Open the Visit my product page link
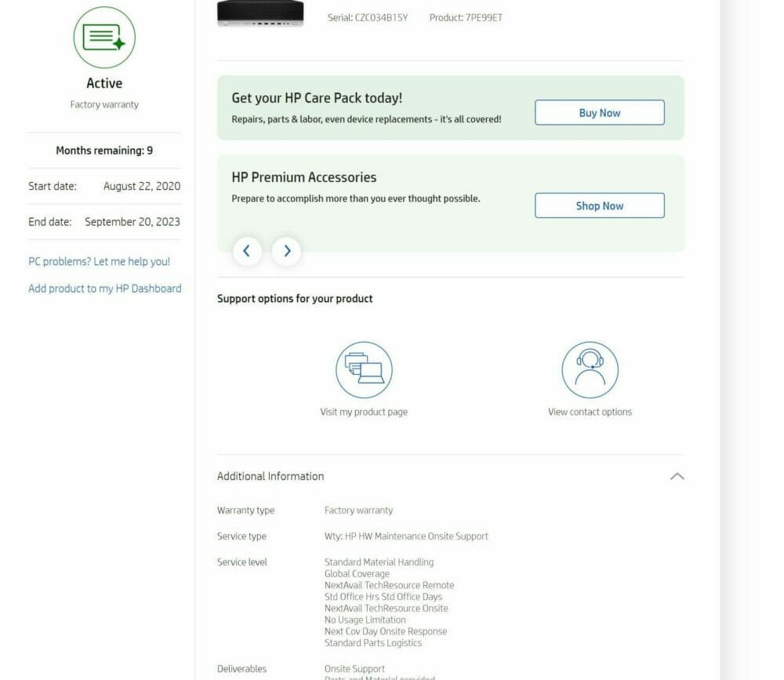The height and width of the screenshot is (680, 784). (364, 412)
